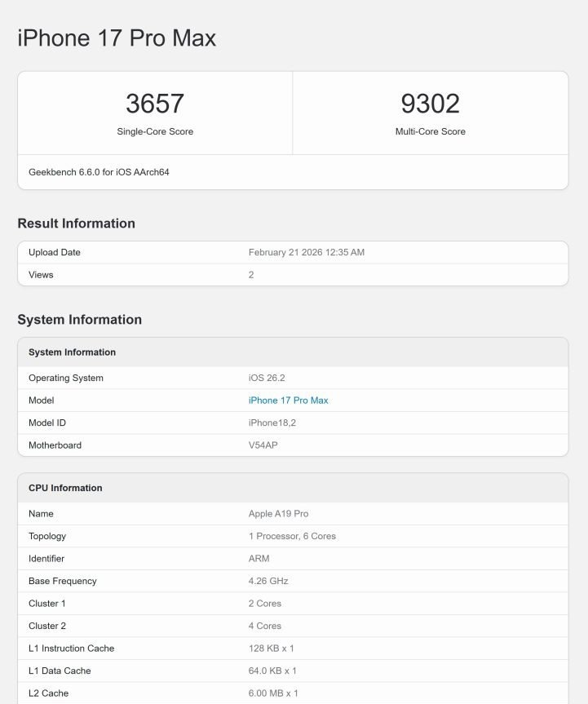The width and height of the screenshot is (588, 704).
Task: Select the February 21 2026 12:35 AM value
Action: point(307,252)
